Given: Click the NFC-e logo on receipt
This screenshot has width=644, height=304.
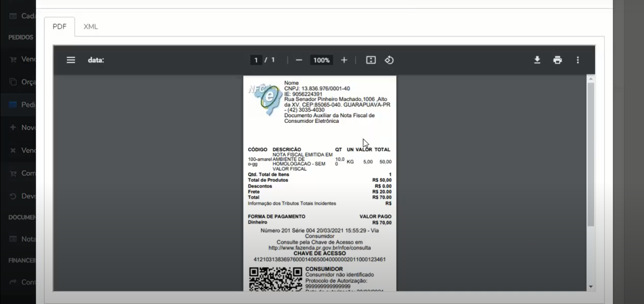Looking at the screenshot, I should (265, 99).
